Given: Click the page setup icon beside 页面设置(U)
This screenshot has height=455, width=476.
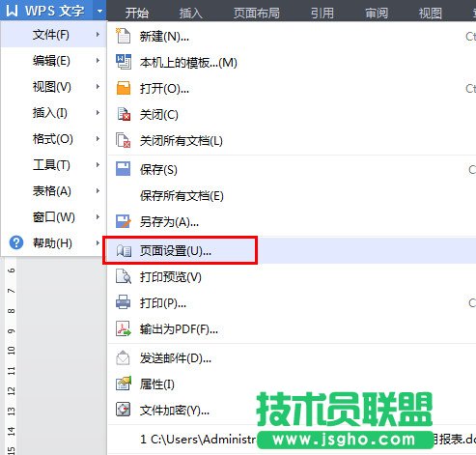Looking at the screenshot, I should [124, 251].
